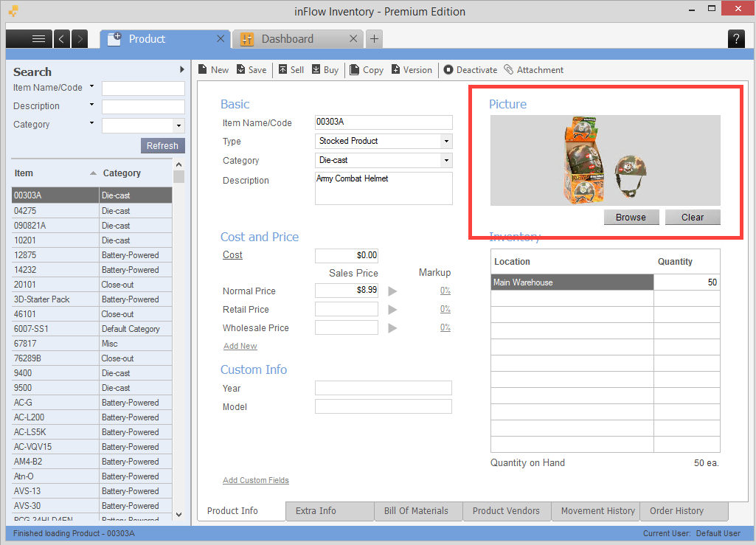Screen dimensions: 756x545
Task: Copy the current product
Action: click(x=367, y=70)
